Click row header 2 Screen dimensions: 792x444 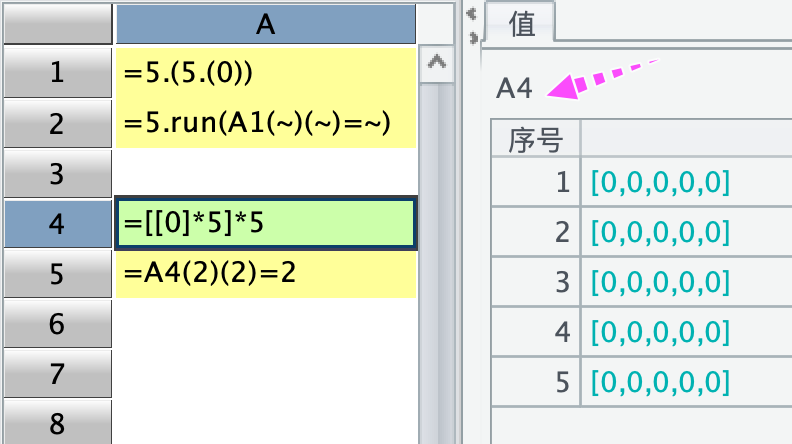click(x=58, y=123)
